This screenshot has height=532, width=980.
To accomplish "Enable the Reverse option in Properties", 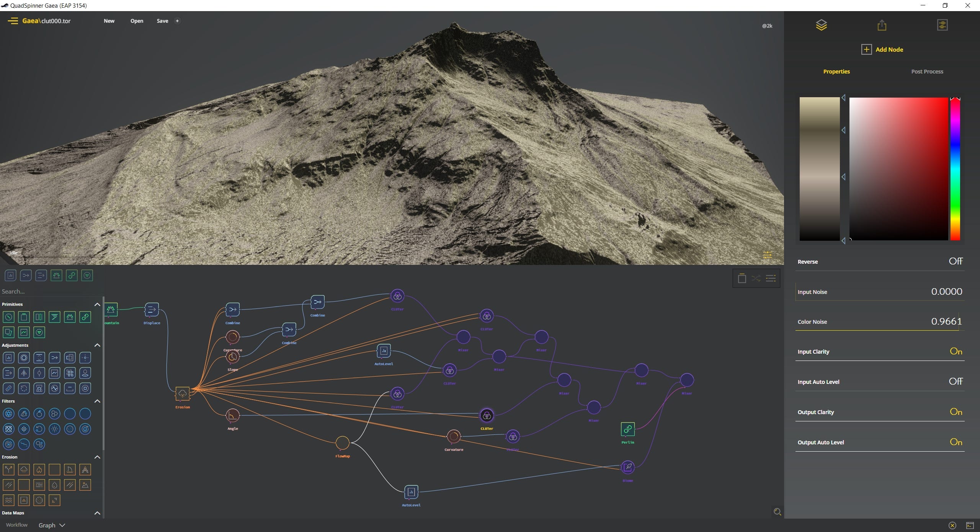I will [x=955, y=261].
